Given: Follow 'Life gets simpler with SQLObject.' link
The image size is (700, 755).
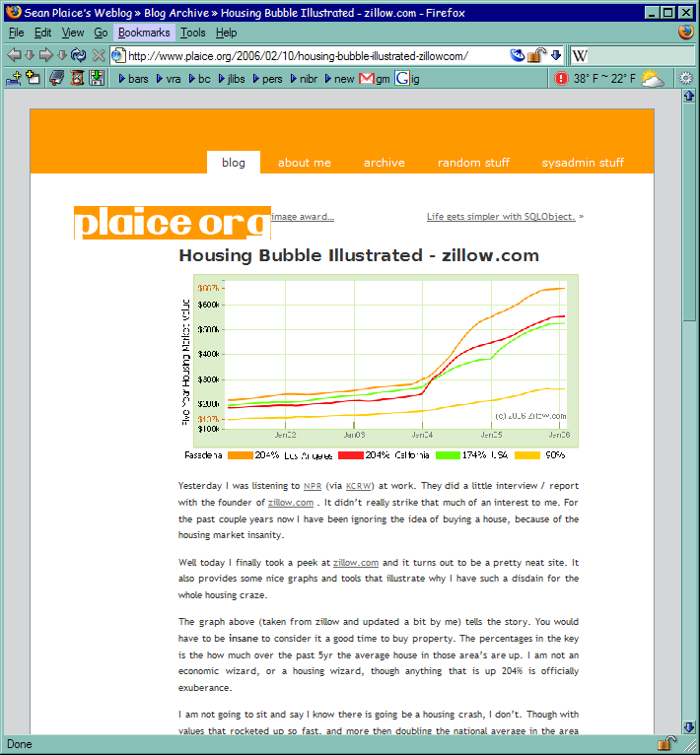Looking at the screenshot, I should point(501,217).
